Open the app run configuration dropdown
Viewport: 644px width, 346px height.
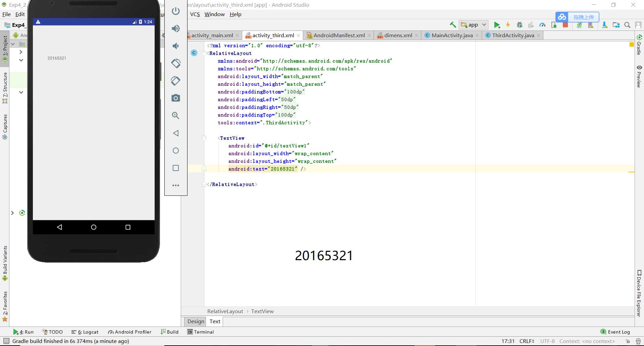point(474,25)
